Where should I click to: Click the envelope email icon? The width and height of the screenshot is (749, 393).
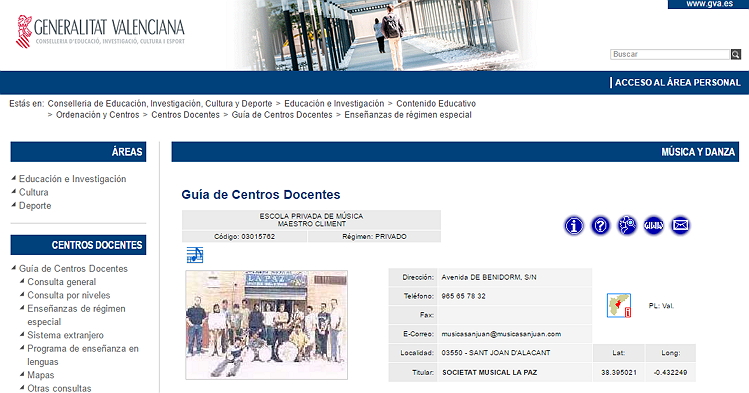[680, 225]
